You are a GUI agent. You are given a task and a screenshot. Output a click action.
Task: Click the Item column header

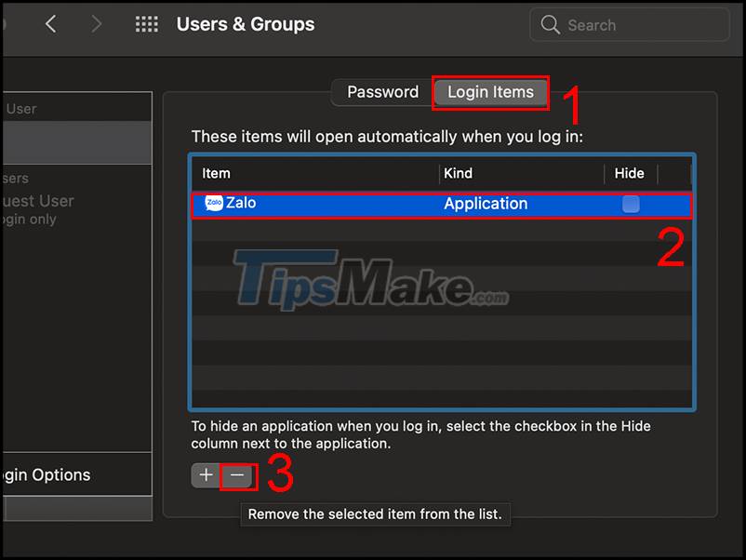coord(214,173)
